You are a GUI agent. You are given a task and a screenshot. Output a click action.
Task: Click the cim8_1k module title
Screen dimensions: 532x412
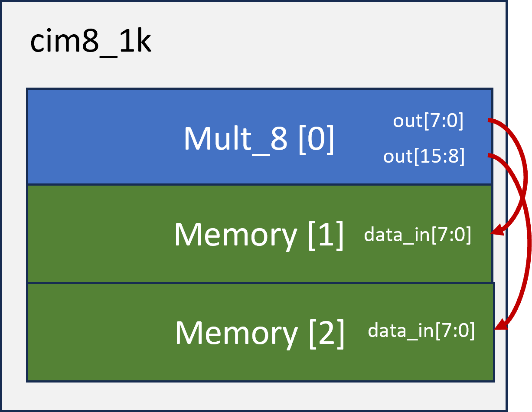pos(91,43)
